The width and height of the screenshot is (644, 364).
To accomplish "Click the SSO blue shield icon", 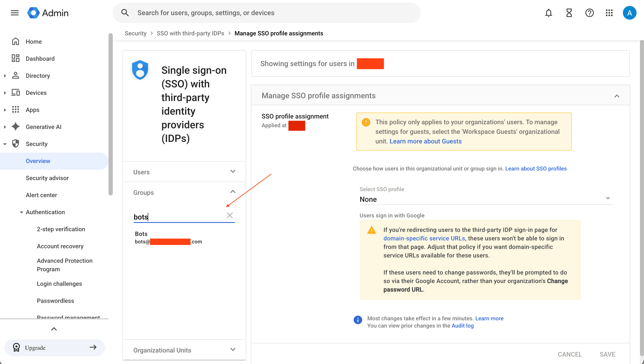I will (140, 69).
